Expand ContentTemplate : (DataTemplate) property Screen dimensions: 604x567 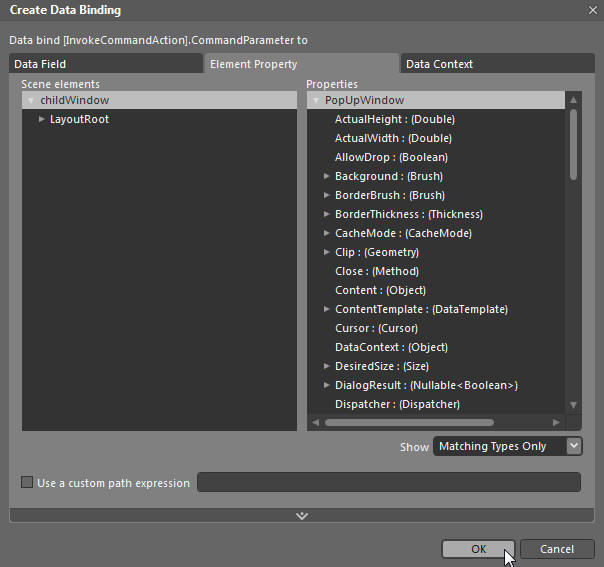[x=326, y=309]
